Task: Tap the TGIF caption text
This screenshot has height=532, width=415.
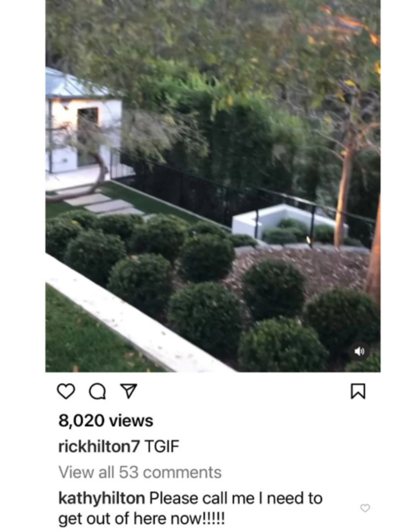Action: point(162,446)
